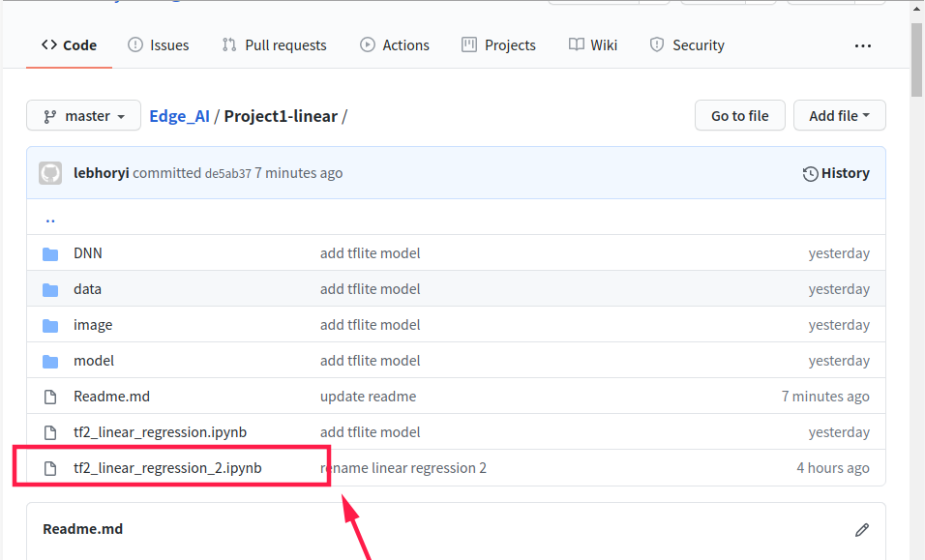925x560 pixels.
Task: Switch to the Issues tab
Action: [x=159, y=45]
